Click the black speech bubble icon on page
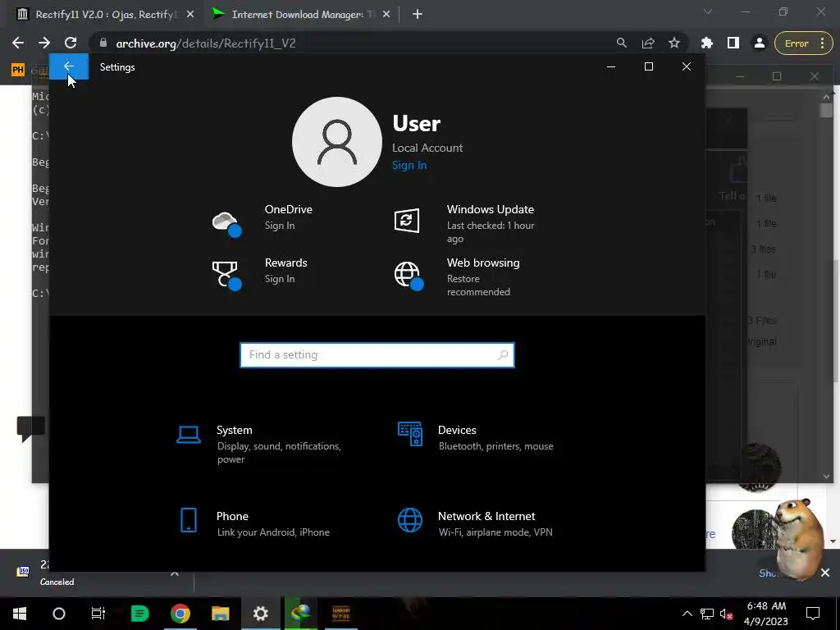 tap(30, 428)
